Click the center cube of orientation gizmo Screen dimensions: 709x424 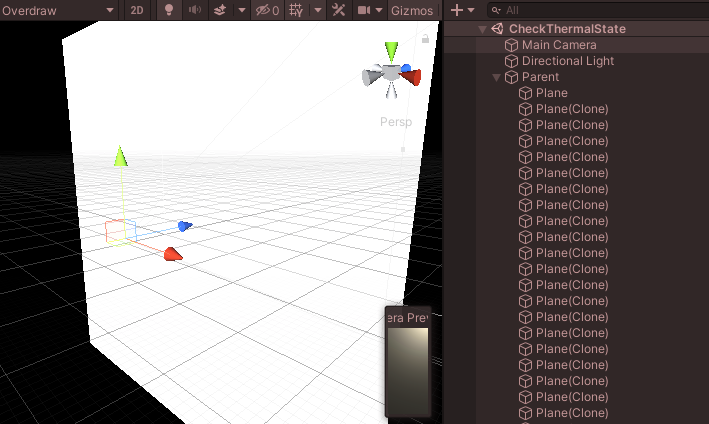click(391, 72)
